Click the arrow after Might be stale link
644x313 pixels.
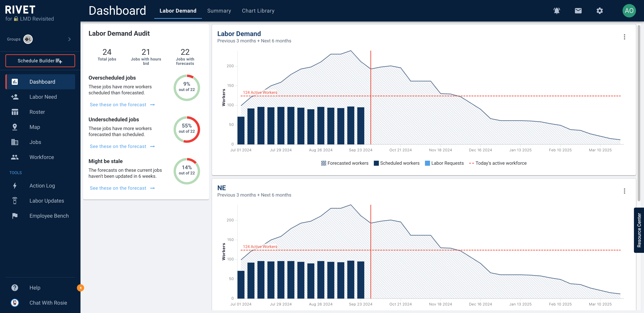click(x=152, y=188)
